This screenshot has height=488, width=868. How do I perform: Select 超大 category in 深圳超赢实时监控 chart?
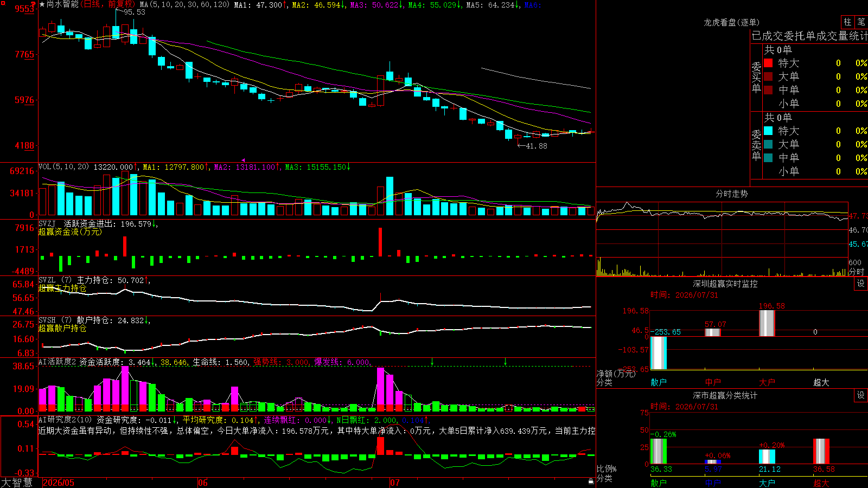point(821,382)
